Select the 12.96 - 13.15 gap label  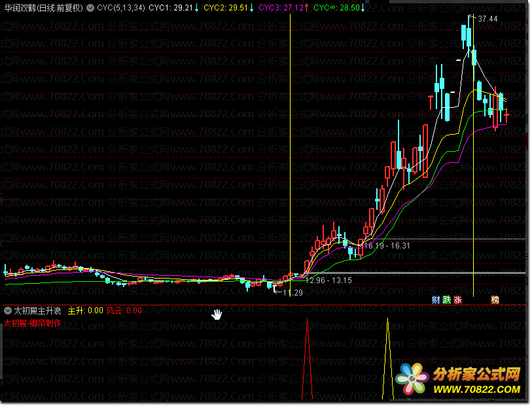328,280
